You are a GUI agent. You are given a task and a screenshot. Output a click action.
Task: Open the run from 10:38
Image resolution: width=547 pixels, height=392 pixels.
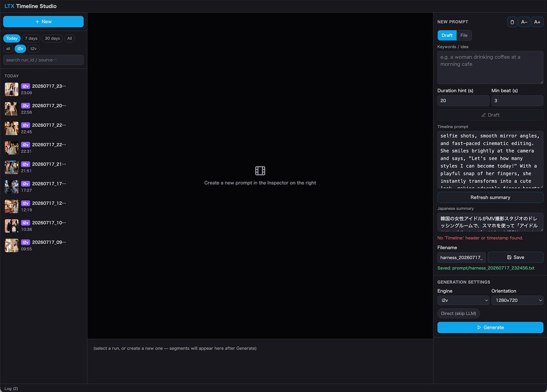click(x=43, y=226)
